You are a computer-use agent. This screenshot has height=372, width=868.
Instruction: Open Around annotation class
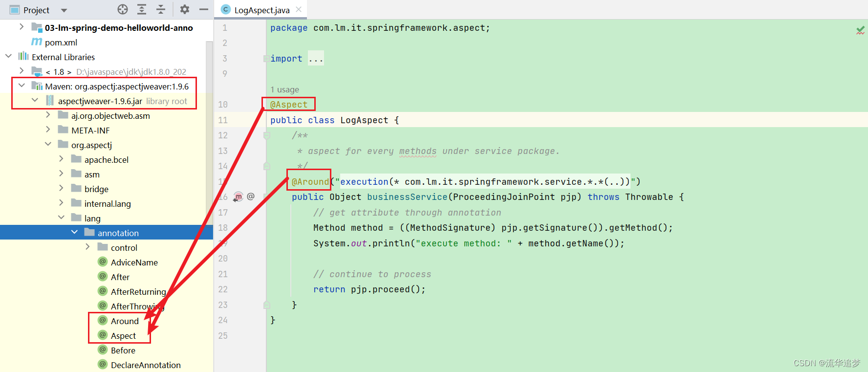125,321
